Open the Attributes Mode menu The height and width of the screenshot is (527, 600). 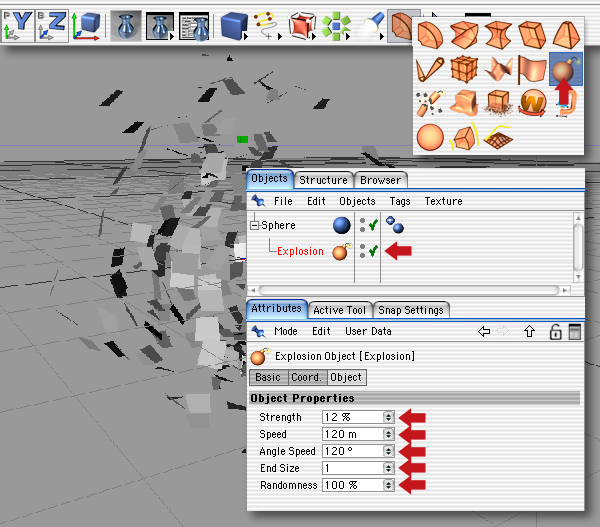[x=286, y=331]
